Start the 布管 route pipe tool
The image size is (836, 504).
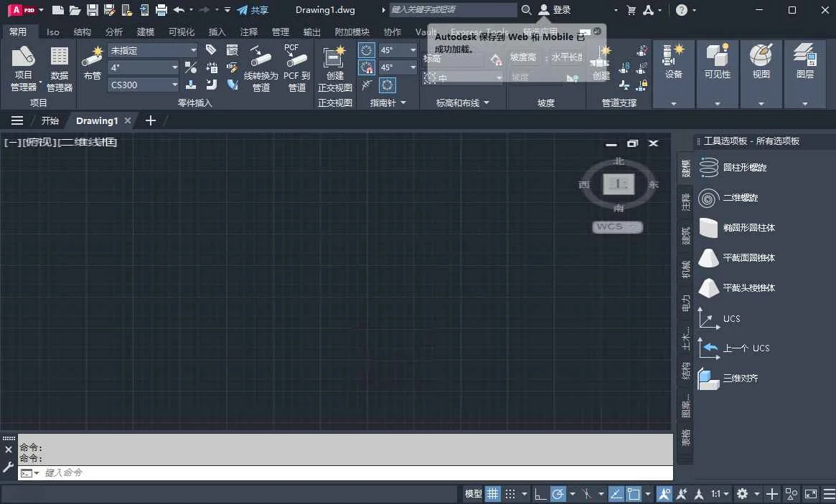click(x=93, y=63)
